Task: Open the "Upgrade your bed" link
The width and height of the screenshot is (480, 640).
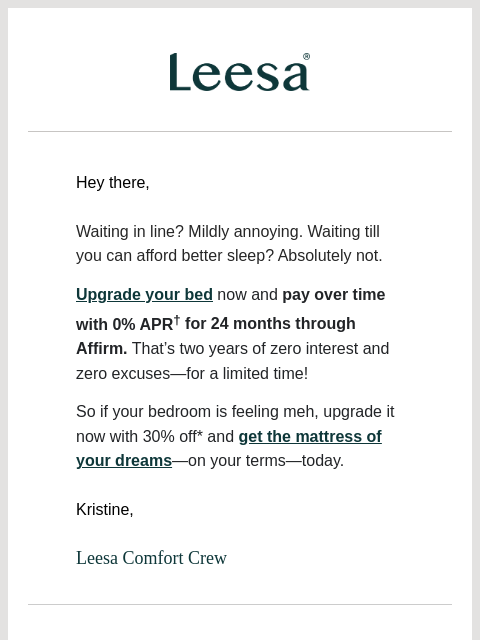Action: 144,294
